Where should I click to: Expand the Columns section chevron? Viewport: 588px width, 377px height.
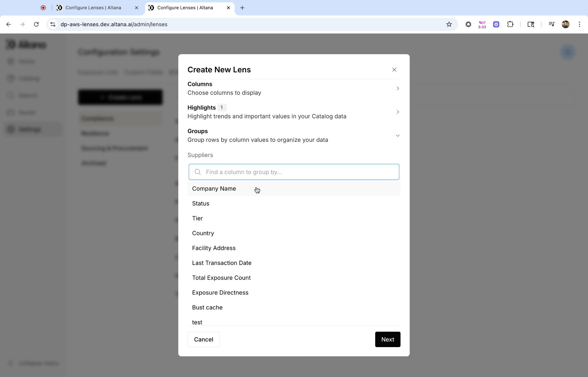click(397, 88)
